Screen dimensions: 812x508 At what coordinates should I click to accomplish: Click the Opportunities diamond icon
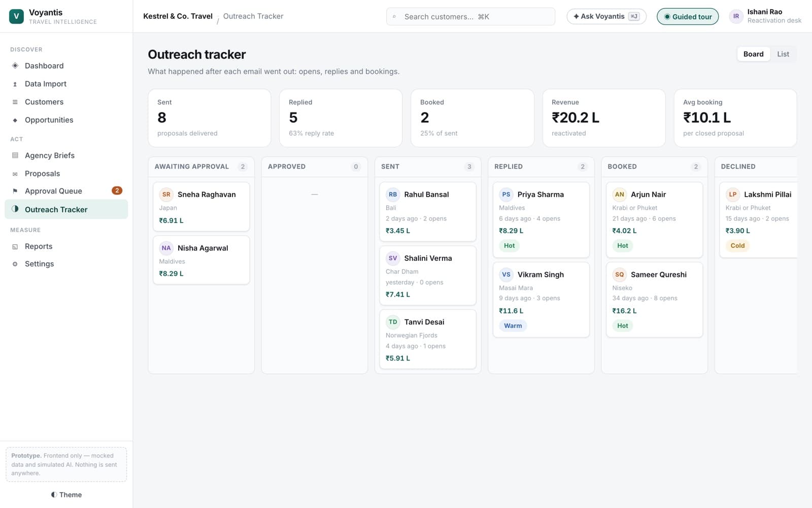pyautogui.click(x=15, y=120)
